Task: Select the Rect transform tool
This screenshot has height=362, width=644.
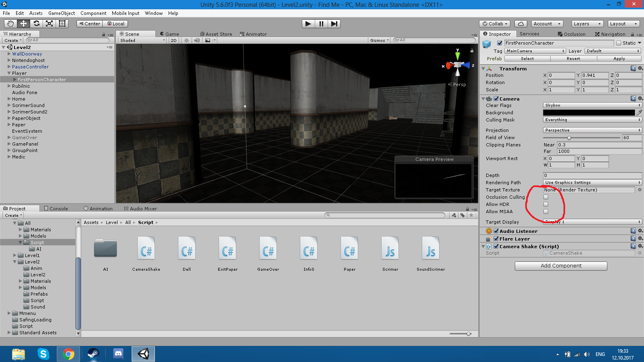Action: pos(62,24)
